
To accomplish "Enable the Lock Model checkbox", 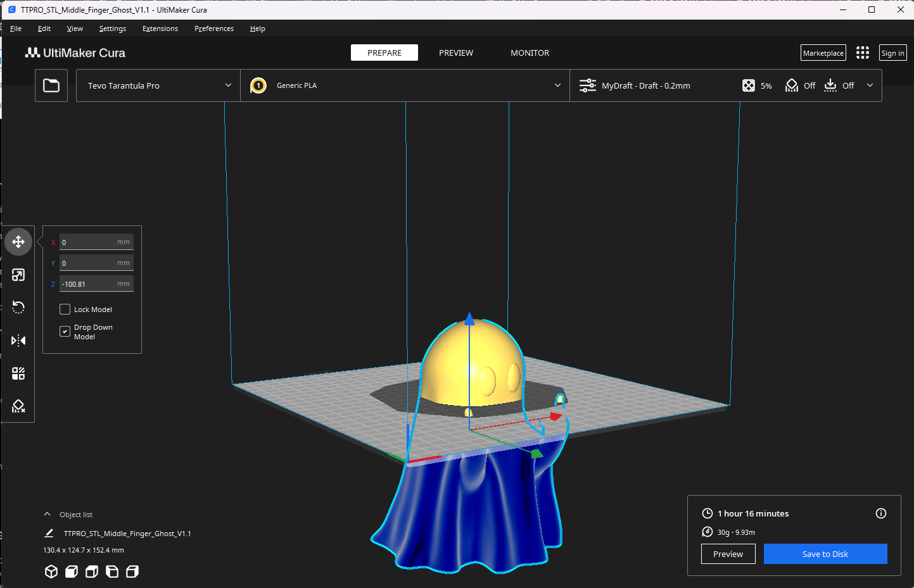I will click(65, 310).
